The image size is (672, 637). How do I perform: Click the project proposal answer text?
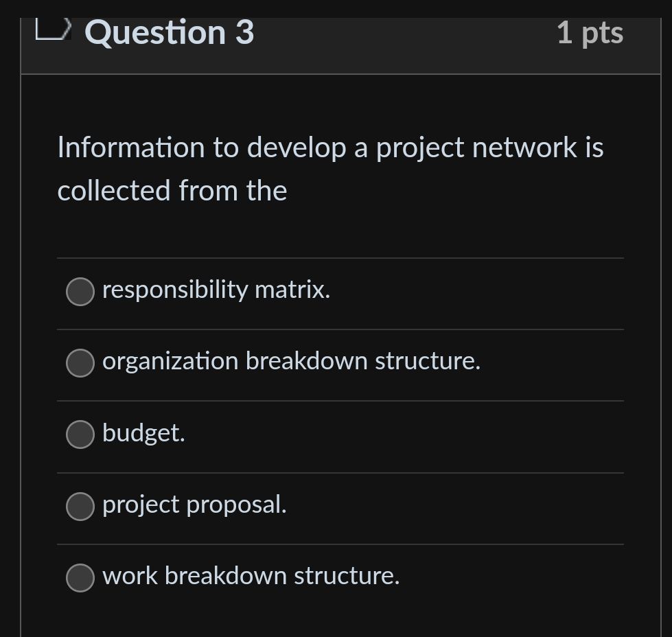coord(194,505)
